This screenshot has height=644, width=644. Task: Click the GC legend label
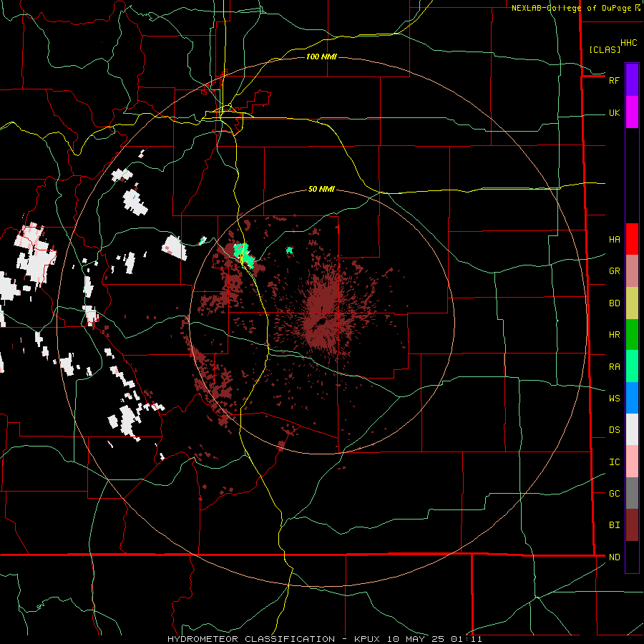[614, 494]
